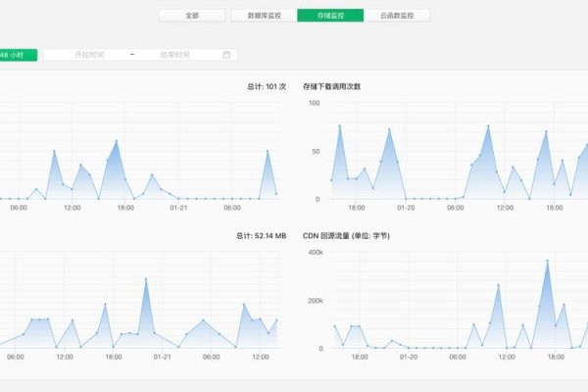
Task: Click the 存储下载调用次数 chart title
Action: click(x=332, y=87)
